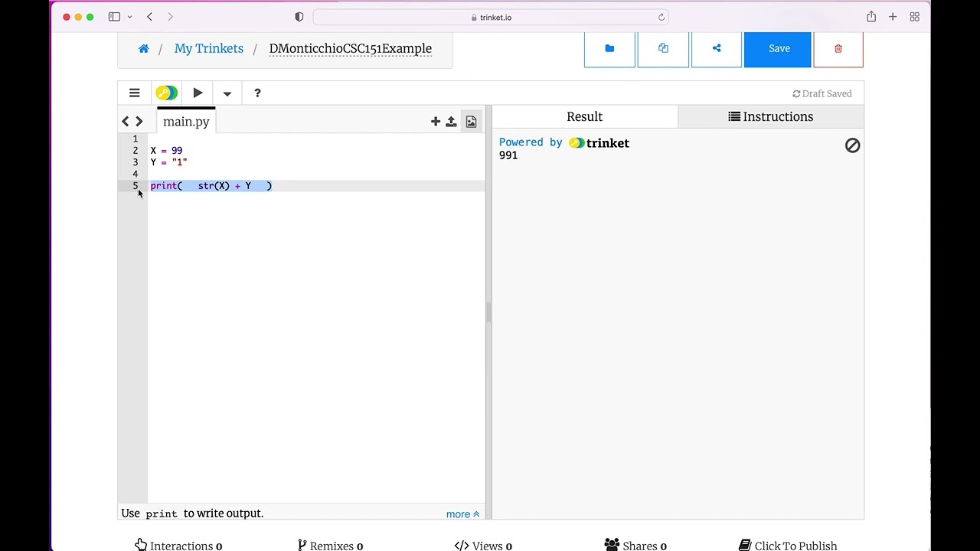
Task: Open the hamburger menu in editor toolbar
Action: click(x=135, y=93)
